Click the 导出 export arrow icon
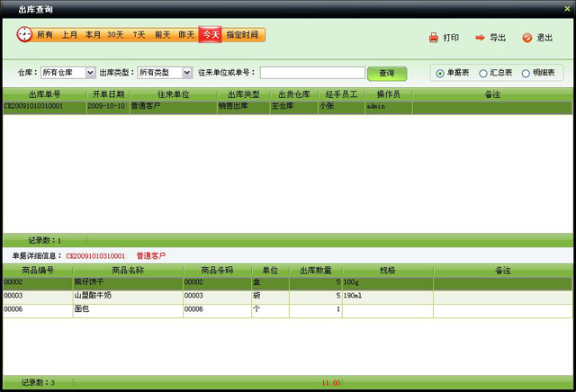The image size is (576, 392). [480, 38]
